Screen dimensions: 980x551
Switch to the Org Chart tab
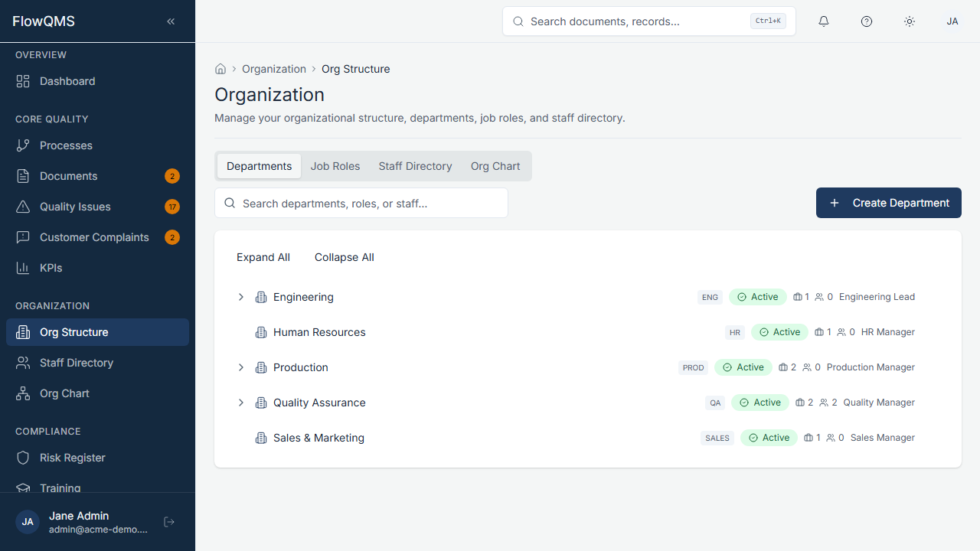495,166
